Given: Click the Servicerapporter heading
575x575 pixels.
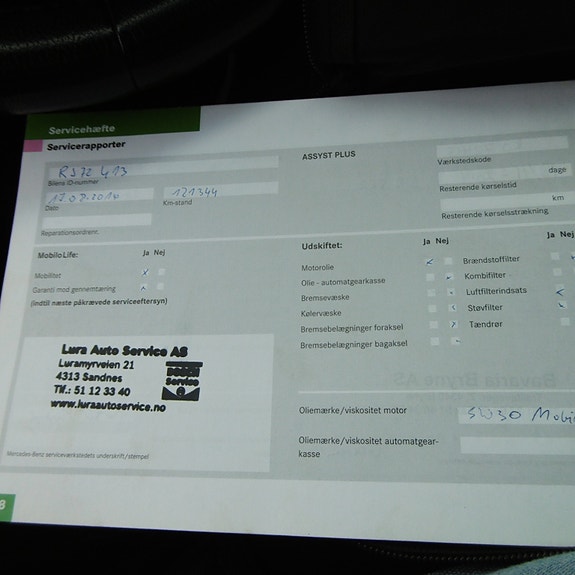Looking at the screenshot, I should 86,146.
